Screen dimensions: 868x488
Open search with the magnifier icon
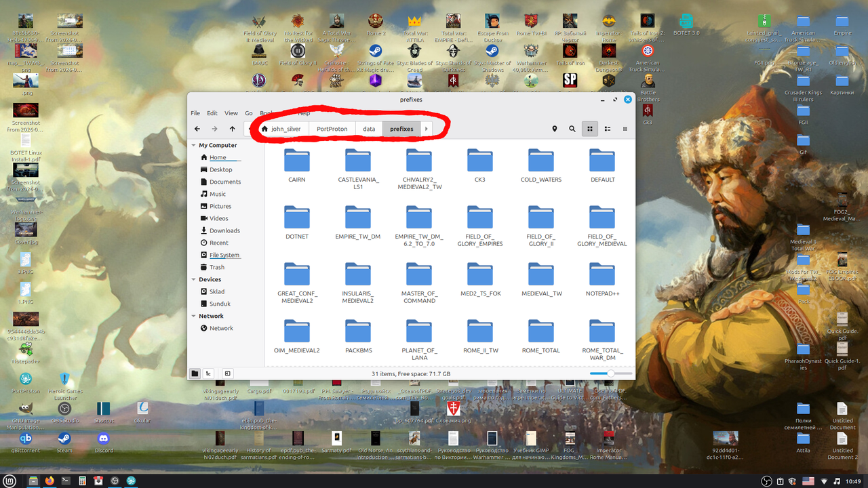click(x=572, y=129)
